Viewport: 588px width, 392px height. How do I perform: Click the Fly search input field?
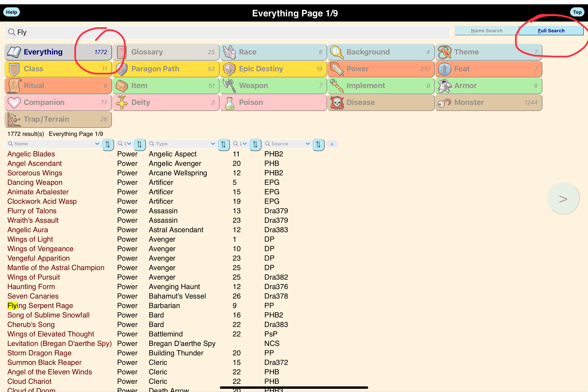point(225,32)
